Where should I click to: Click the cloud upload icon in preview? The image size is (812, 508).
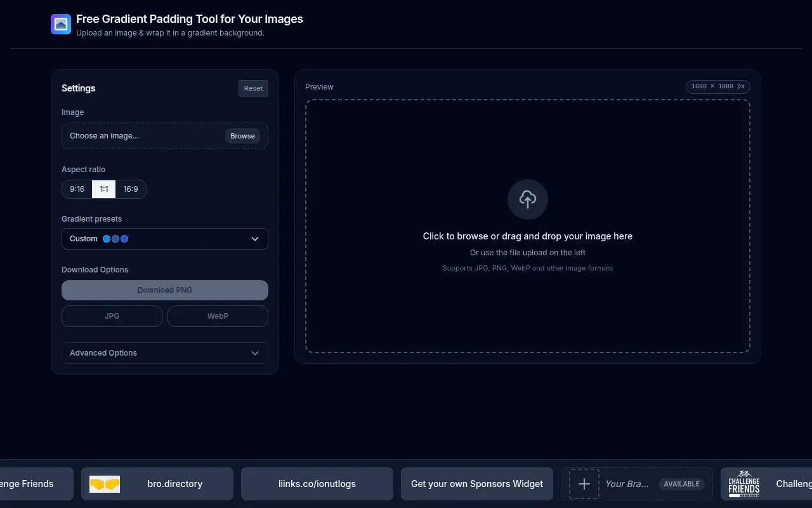click(x=528, y=199)
